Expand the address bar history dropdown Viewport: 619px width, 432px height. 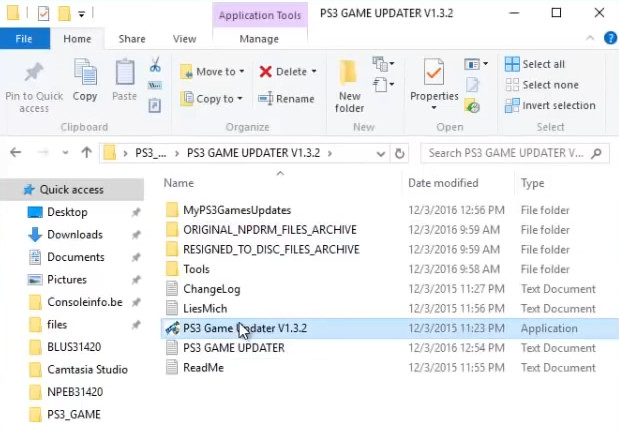tap(381, 153)
